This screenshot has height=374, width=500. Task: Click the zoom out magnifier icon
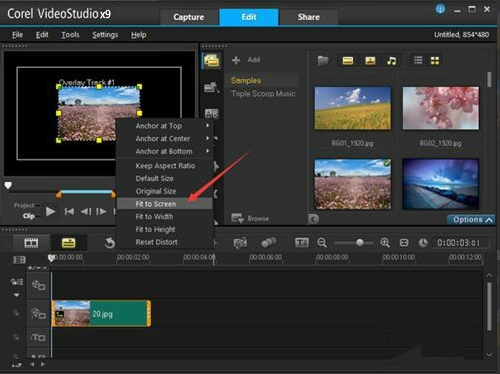pos(322,243)
